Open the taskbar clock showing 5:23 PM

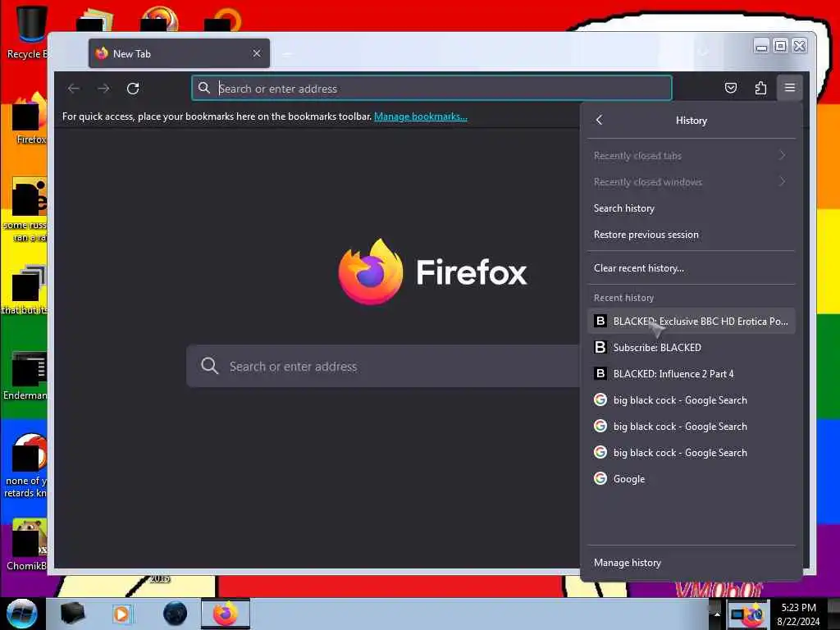coord(798,614)
